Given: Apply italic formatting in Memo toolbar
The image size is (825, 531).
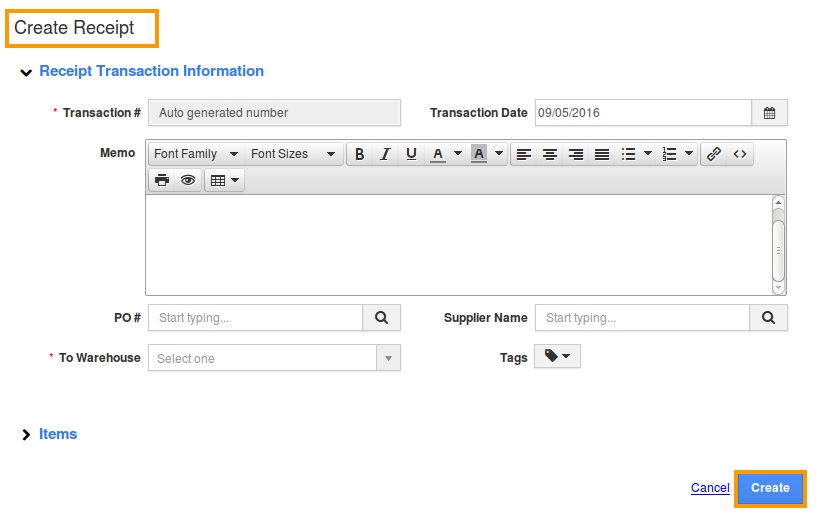Looking at the screenshot, I should (385, 154).
